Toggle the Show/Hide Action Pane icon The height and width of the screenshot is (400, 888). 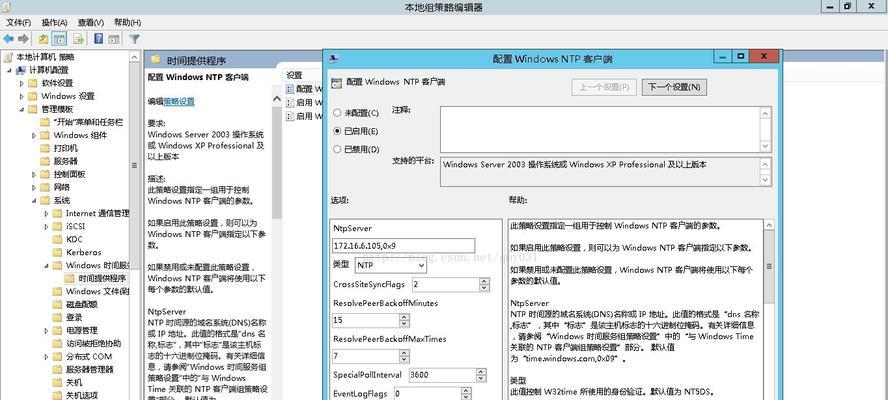pos(114,39)
